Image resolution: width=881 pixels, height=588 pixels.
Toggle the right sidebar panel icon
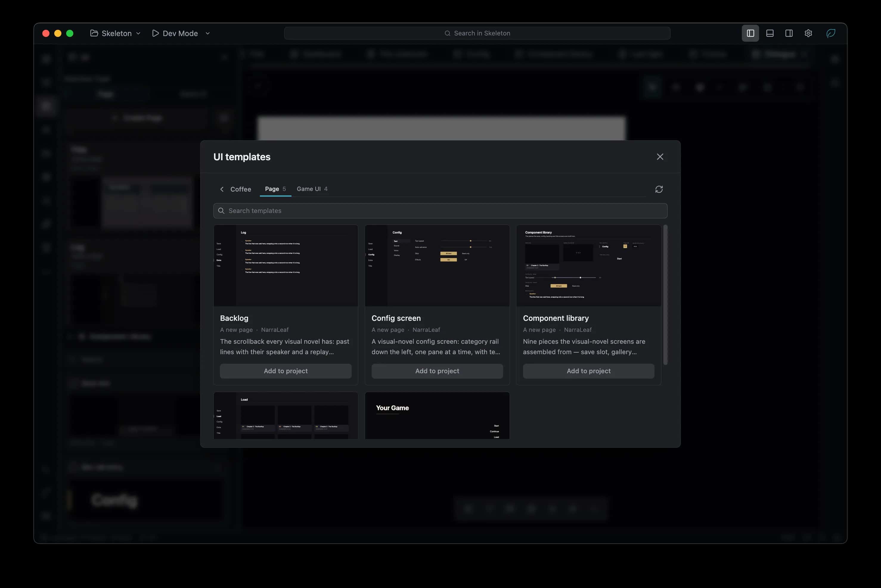[789, 33]
